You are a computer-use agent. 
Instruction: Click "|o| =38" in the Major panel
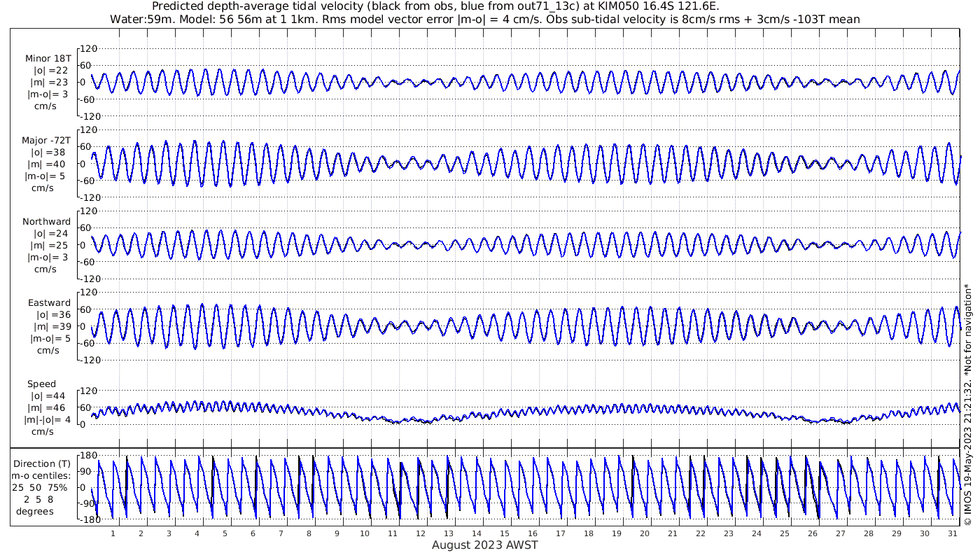[x=47, y=152]
